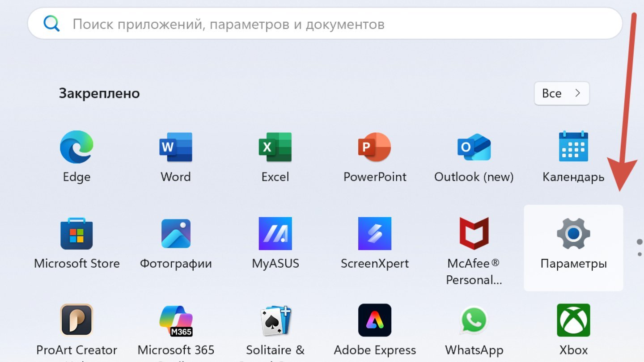The width and height of the screenshot is (644, 362).
Task: Open McAfee Personal security app
Action: (474, 251)
